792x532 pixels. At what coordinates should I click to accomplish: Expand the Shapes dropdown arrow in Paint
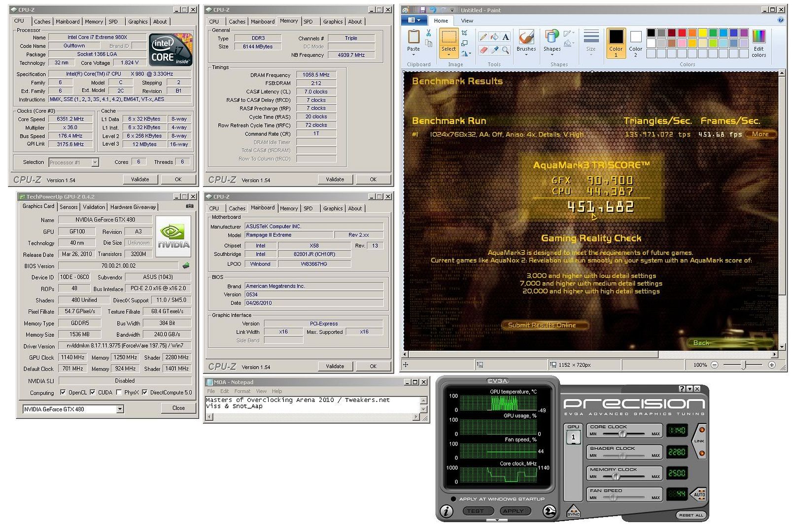point(551,55)
